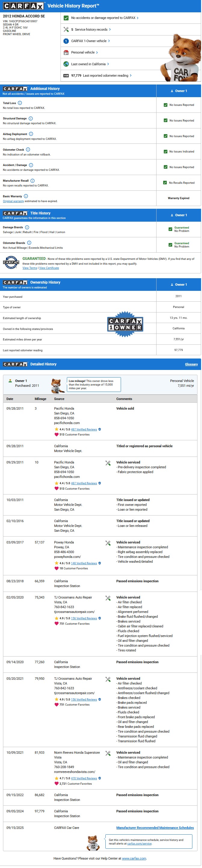Open info icon beside Damage Brands
The height and width of the screenshot is (868, 202).
pos(27,227)
